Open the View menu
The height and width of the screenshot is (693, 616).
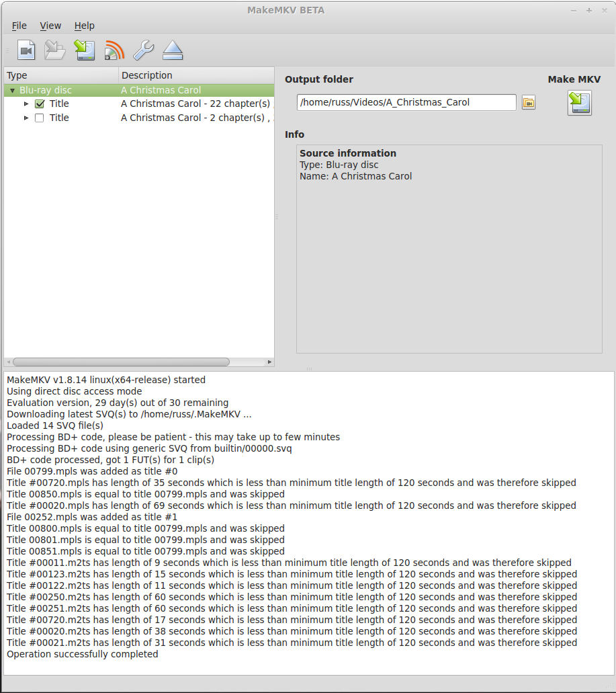point(50,26)
